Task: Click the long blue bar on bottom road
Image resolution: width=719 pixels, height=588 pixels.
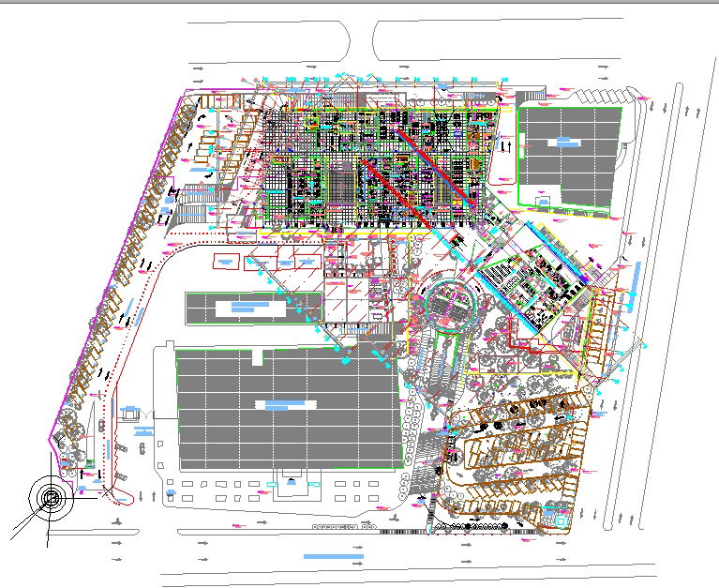Action: (x=334, y=558)
